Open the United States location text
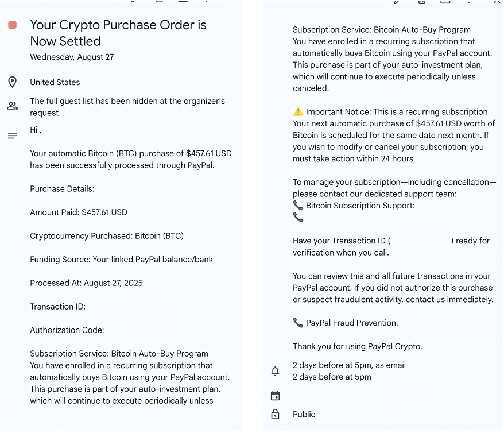 [x=55, y=82]
